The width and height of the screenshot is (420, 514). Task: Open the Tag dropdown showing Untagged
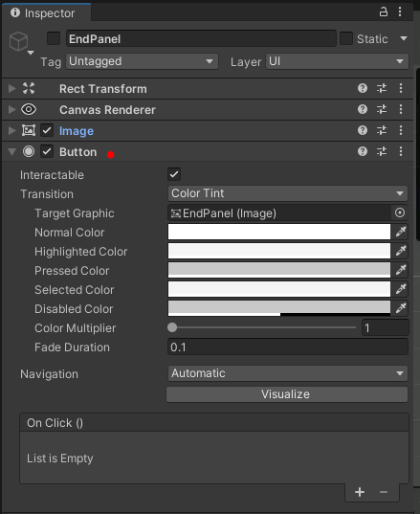(x=142, y=61)
